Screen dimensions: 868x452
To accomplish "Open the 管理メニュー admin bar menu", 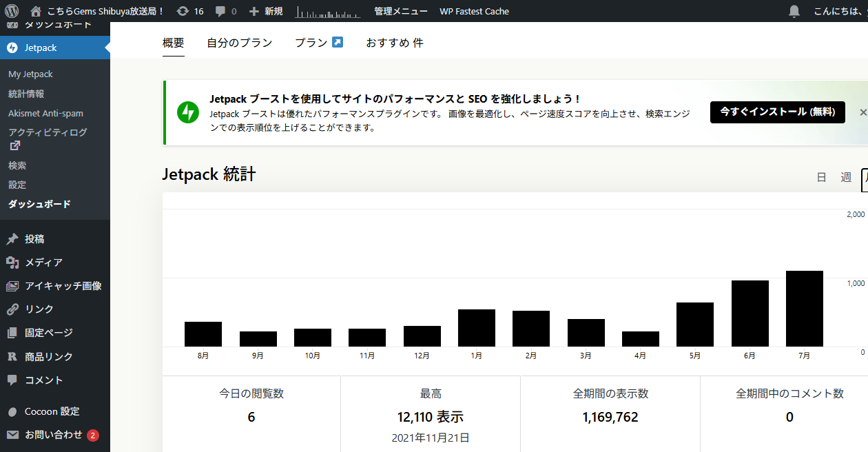I will click(401, 11).
